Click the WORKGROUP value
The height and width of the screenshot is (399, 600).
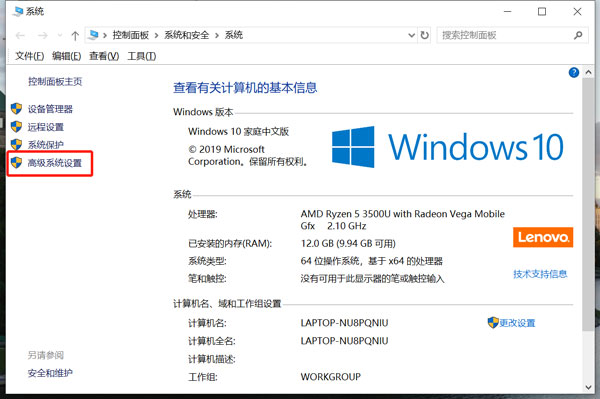pyautogui.click(x=331, y=377)
